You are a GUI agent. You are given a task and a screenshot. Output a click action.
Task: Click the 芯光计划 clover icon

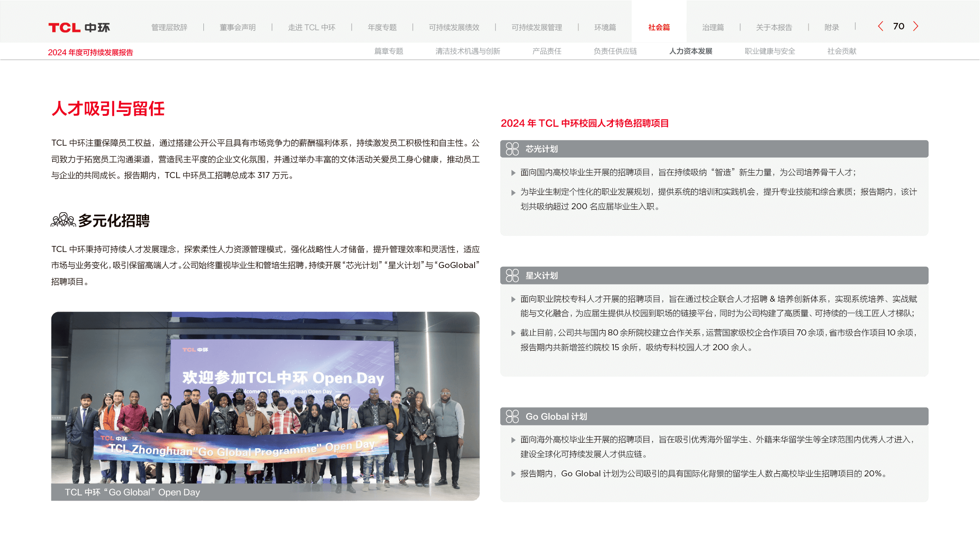coord(512,149)
